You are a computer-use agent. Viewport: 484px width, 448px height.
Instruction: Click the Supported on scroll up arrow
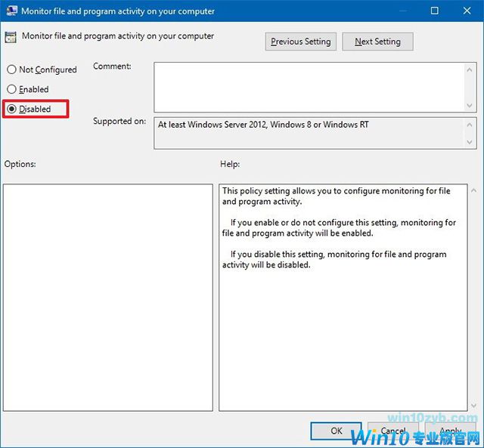click(x=470, y=125)
